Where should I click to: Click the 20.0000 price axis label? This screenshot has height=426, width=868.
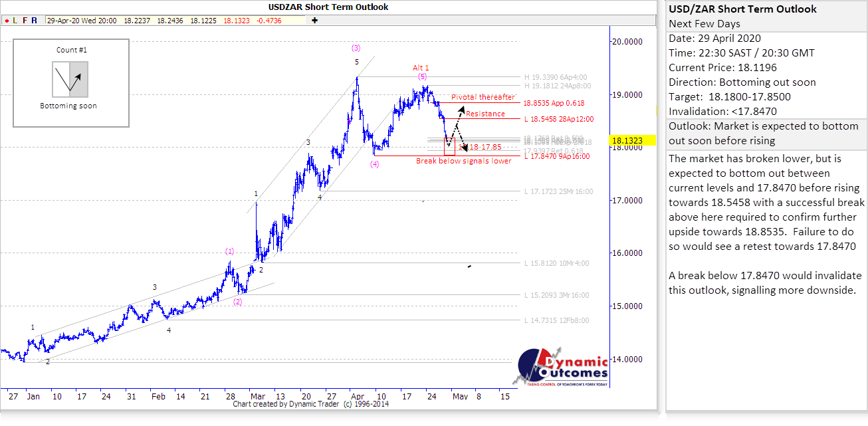pyautogui.click(x=627, y=41)
